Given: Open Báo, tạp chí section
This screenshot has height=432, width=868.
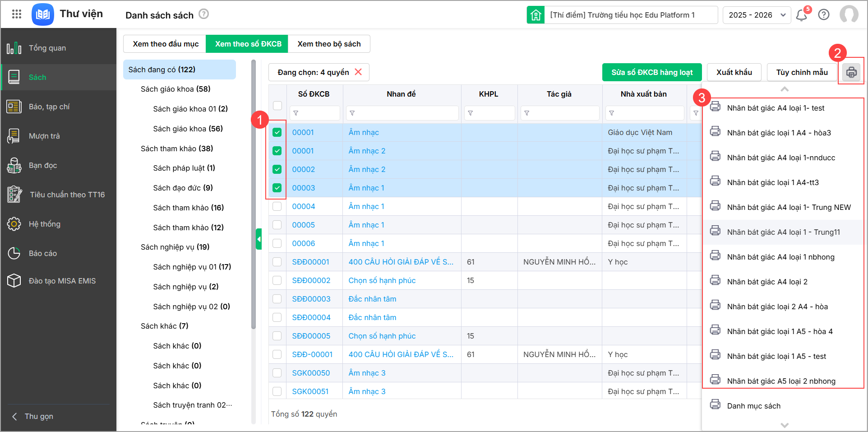Looking at the screenshot, I should 59,107.
